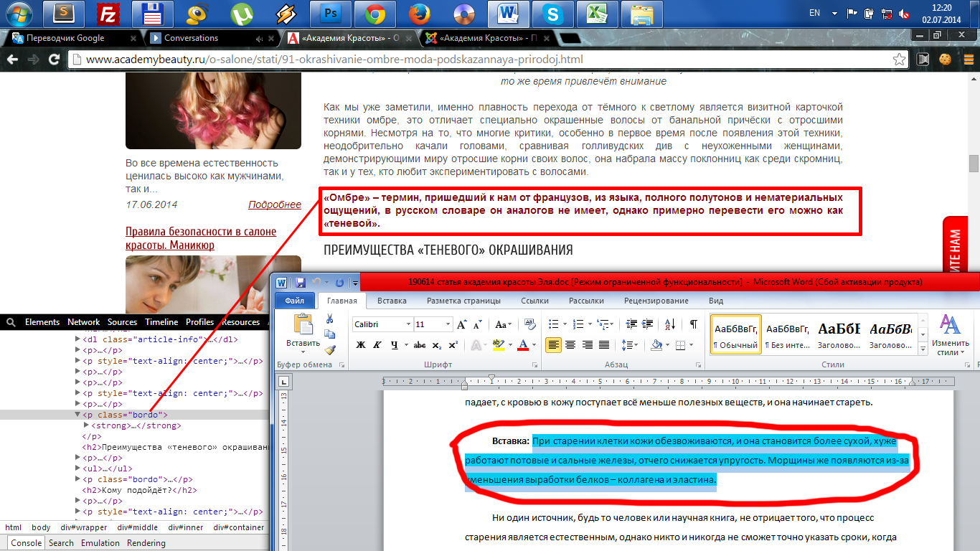This screenshot has width=980, height=551.
Task: Switch to the Sources tab in DevTools
Action: click(x=122, y=322)
